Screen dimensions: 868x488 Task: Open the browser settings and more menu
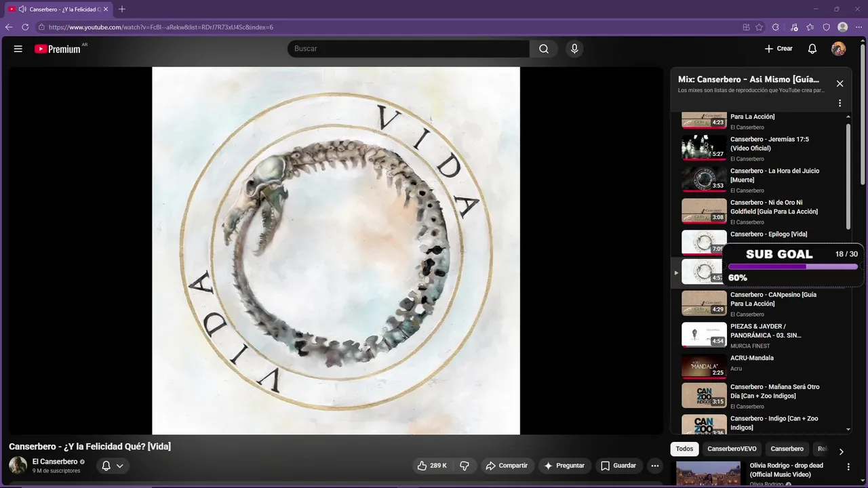click(x=859, y=27)
